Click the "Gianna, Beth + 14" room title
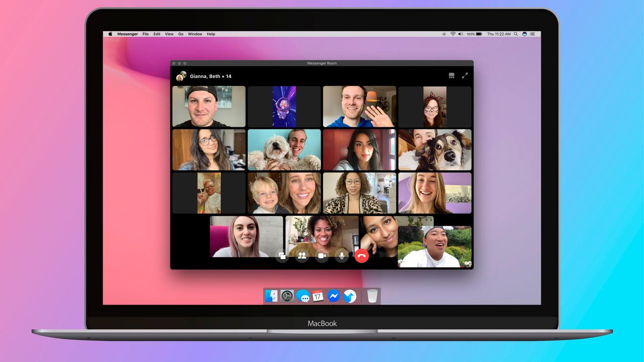The height and width of the screenshot is (362, 644). (210, 76)
